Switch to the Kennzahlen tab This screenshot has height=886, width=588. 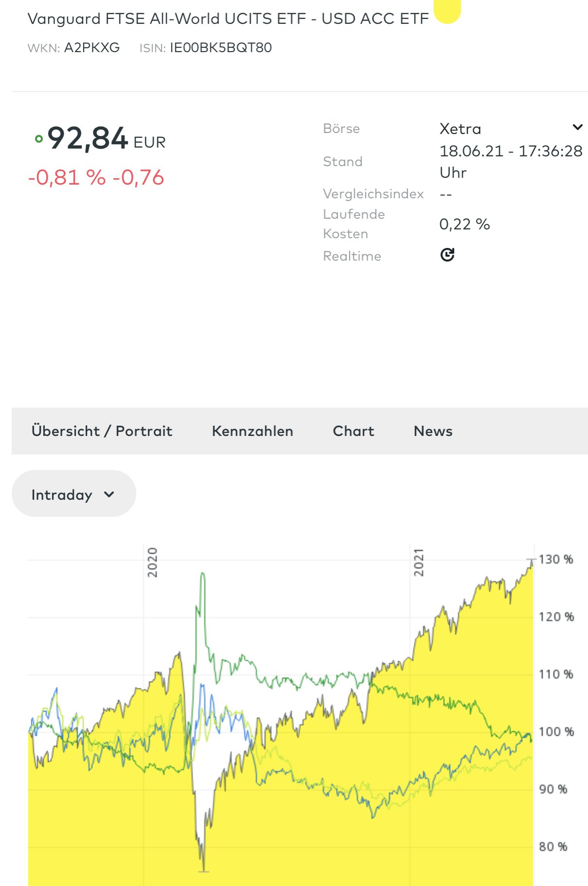(252, 431)
